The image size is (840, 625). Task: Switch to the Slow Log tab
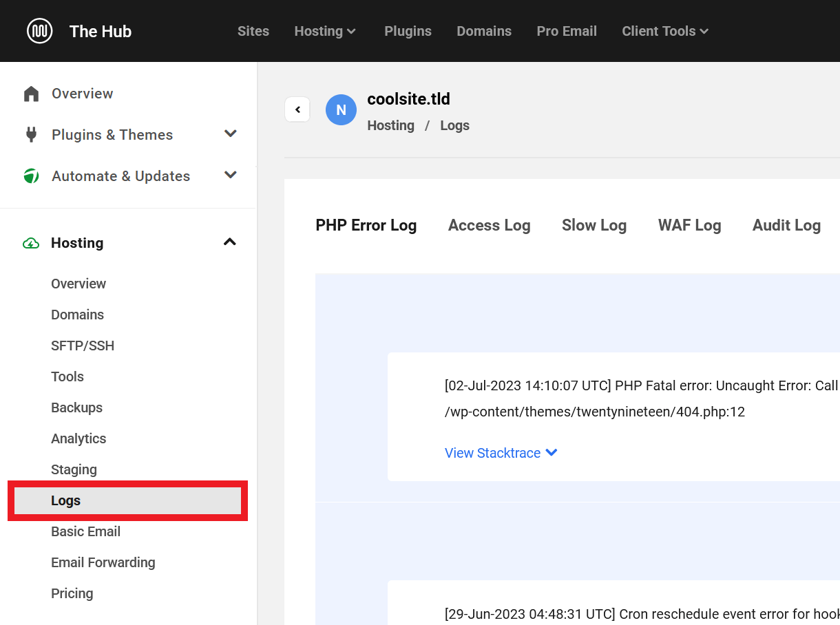tap(594, 225)
